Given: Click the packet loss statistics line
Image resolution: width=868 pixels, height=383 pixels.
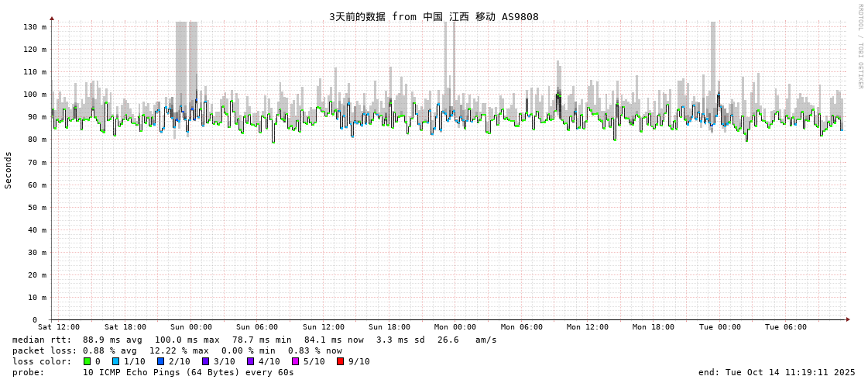Looking at the screenshot, I should tap(177, 350).
